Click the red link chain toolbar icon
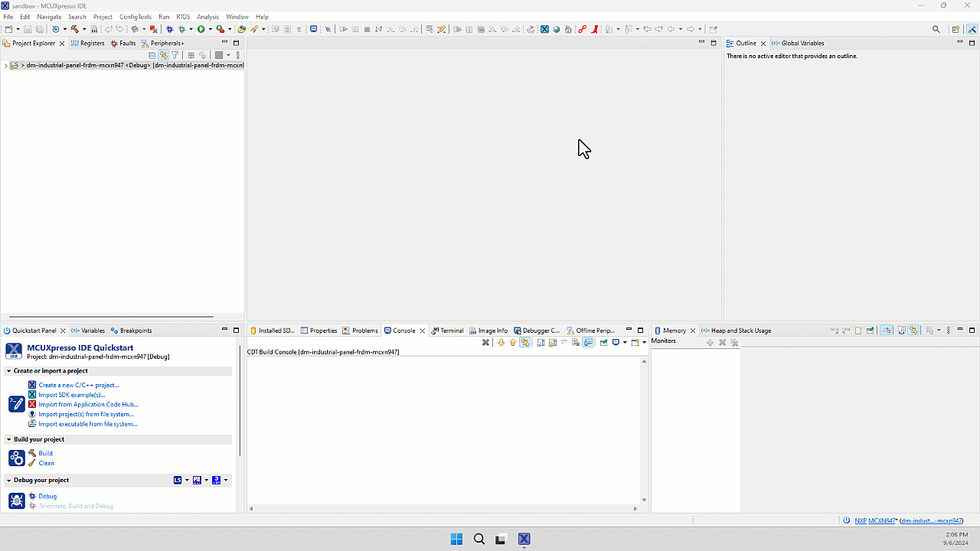 pyautogui.click(x=582, y=29)
